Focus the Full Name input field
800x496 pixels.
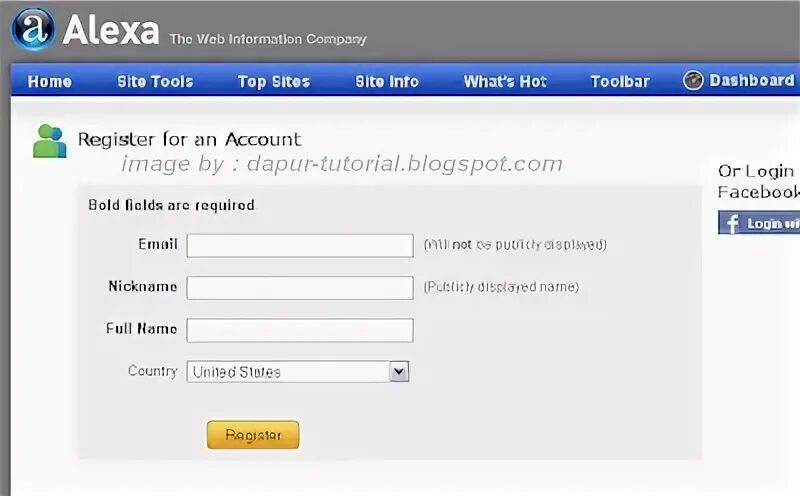[x=300, y=330]
